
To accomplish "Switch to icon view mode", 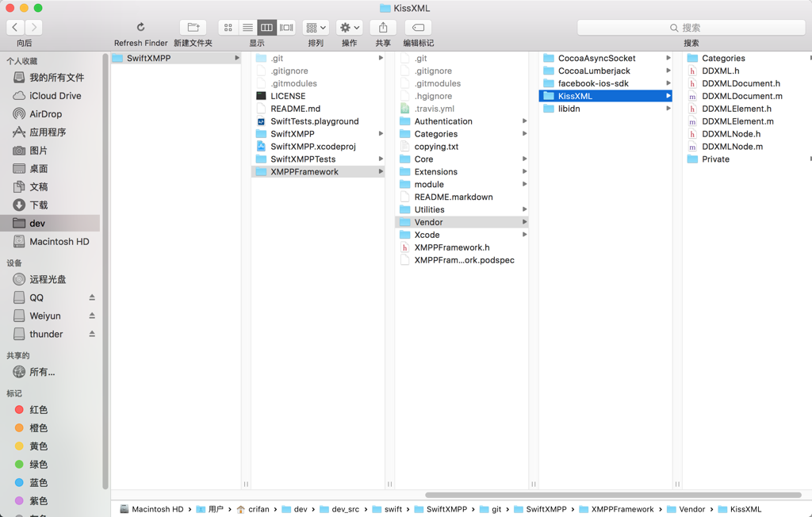I will pyautogui.click(x=228, y=28).
